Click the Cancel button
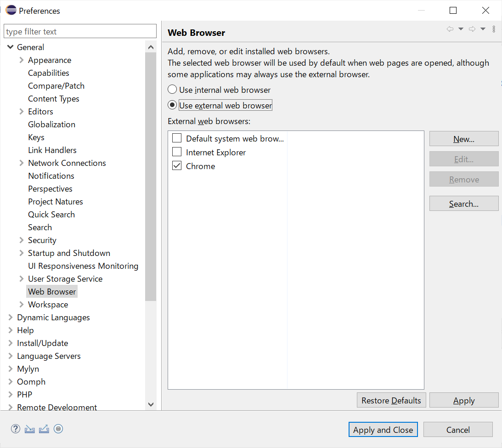 pyautogui.click(x=458, y=430)
